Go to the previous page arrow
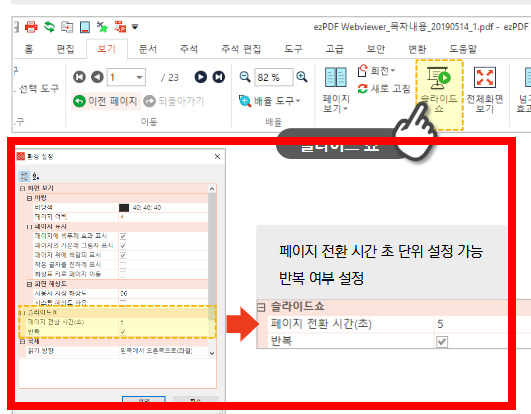Viewport: 531px width, 414px height. [97, 77]
